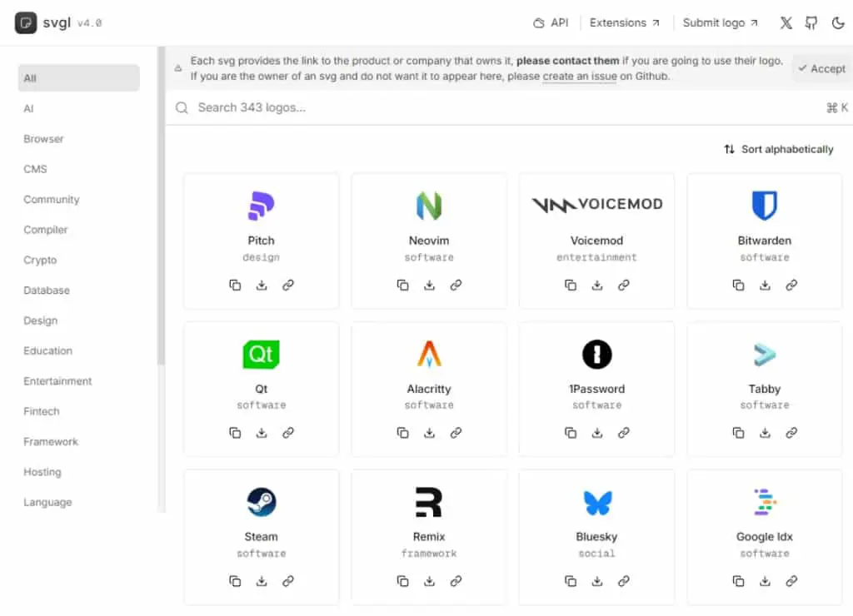Copy the Bitwarden SVG icon

tap(738, 285)
